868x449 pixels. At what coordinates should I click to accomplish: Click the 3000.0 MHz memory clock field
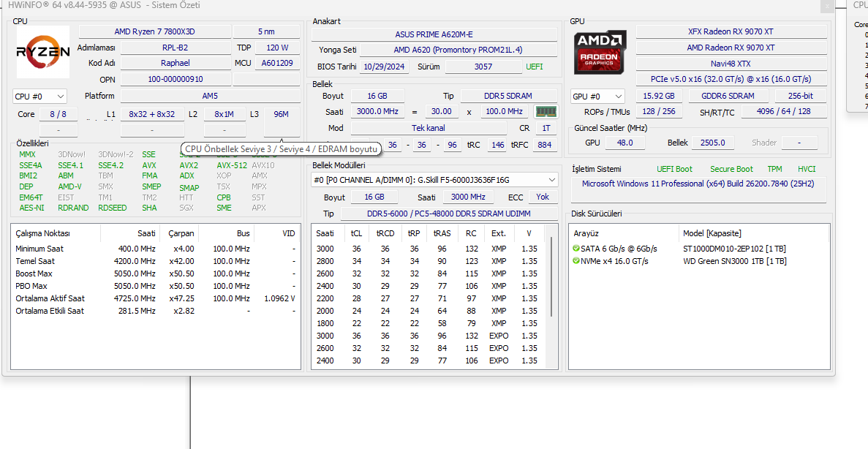(377, 111)
